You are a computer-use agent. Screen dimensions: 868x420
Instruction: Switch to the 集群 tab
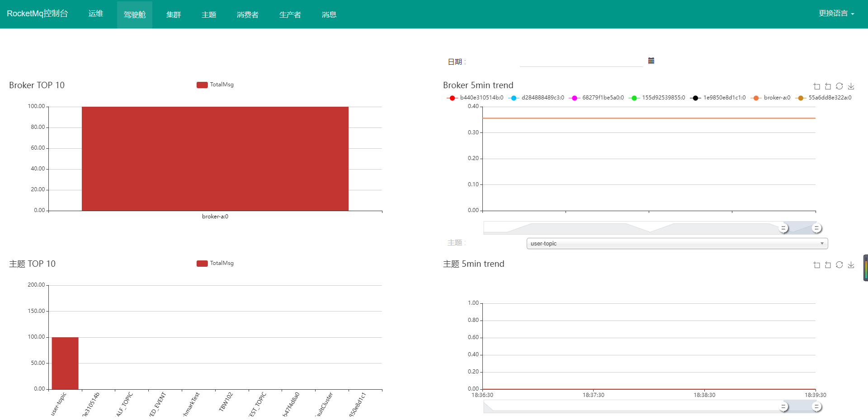click(174, 14)
